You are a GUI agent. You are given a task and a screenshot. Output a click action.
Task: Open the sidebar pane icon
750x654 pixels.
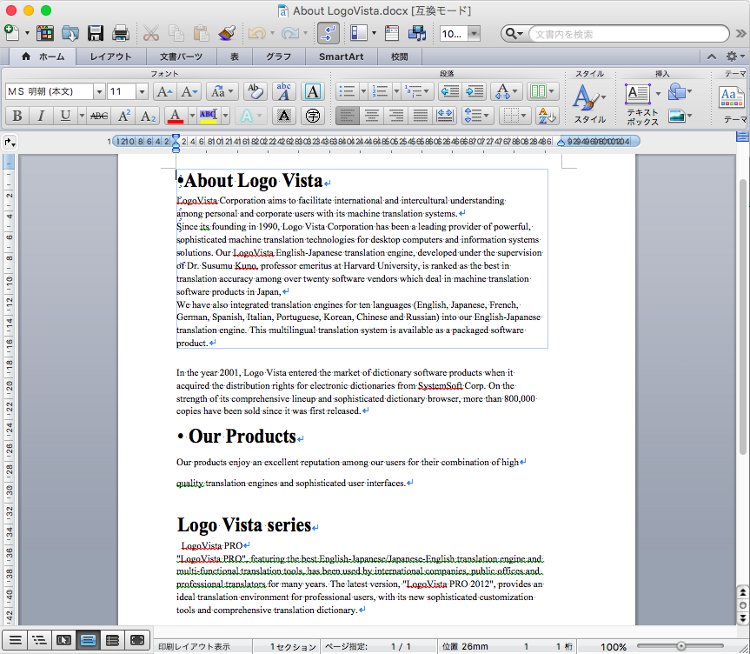coord(358,33)
